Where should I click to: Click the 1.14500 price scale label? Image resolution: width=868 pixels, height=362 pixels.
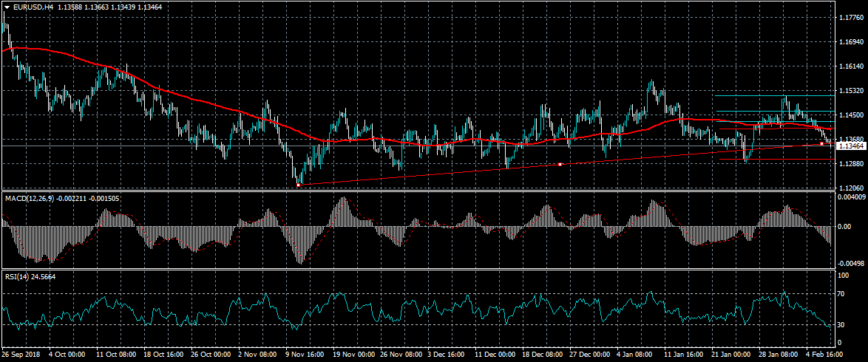[x=850, y=115]
